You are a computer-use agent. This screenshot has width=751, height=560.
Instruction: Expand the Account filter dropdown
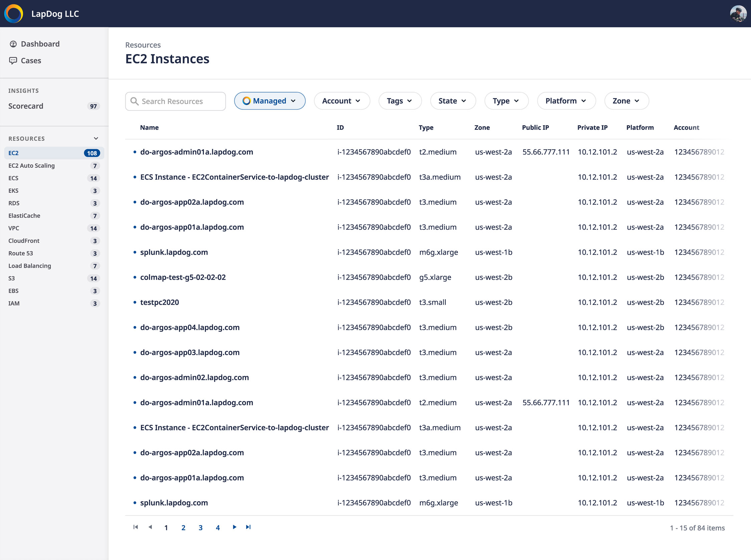[341, 101]
